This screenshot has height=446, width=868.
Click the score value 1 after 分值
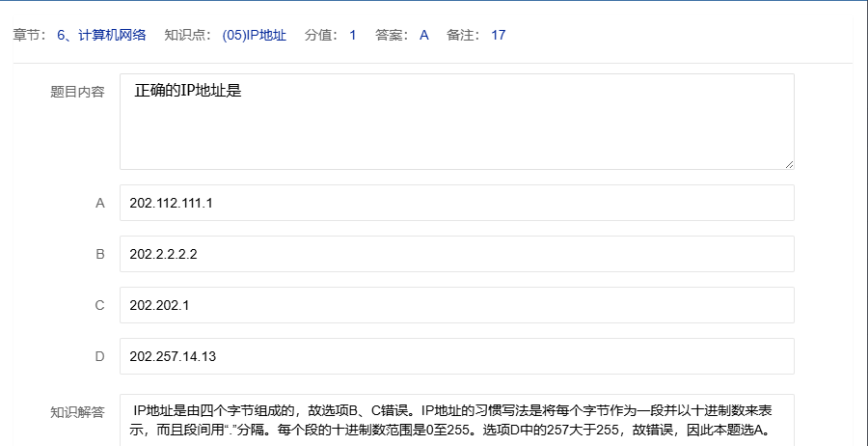(x=352, y=35)
